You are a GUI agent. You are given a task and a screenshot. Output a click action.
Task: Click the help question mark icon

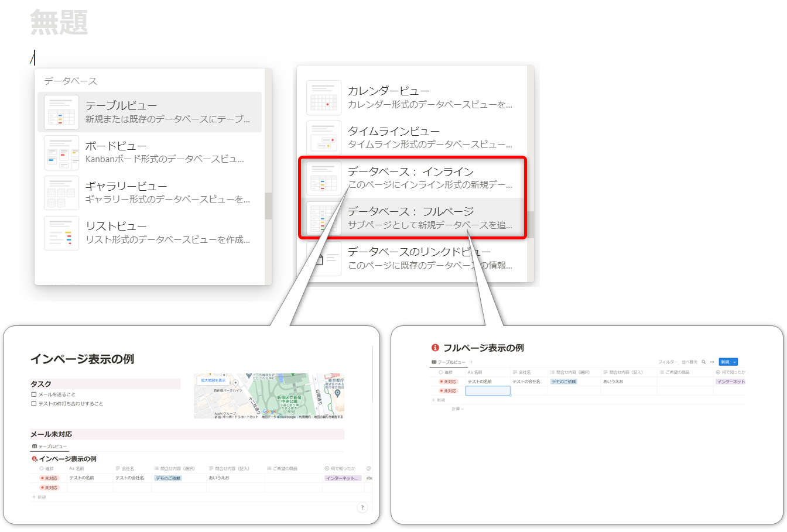(362, 508)
